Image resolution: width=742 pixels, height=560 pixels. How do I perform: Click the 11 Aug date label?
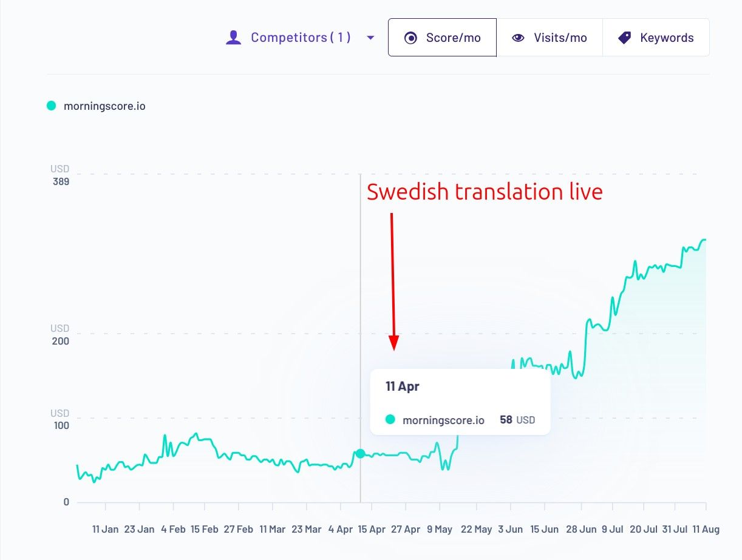706,529
